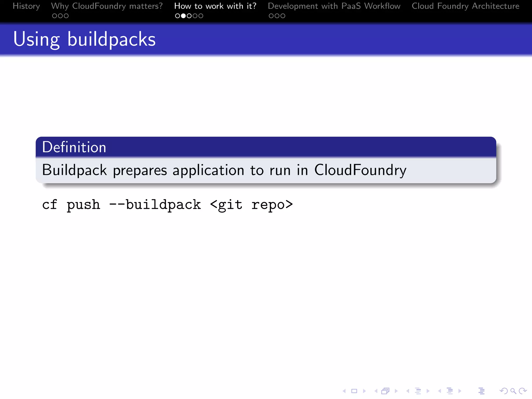Select second dot under Why CloudFoundry matters?

[60, 16]
